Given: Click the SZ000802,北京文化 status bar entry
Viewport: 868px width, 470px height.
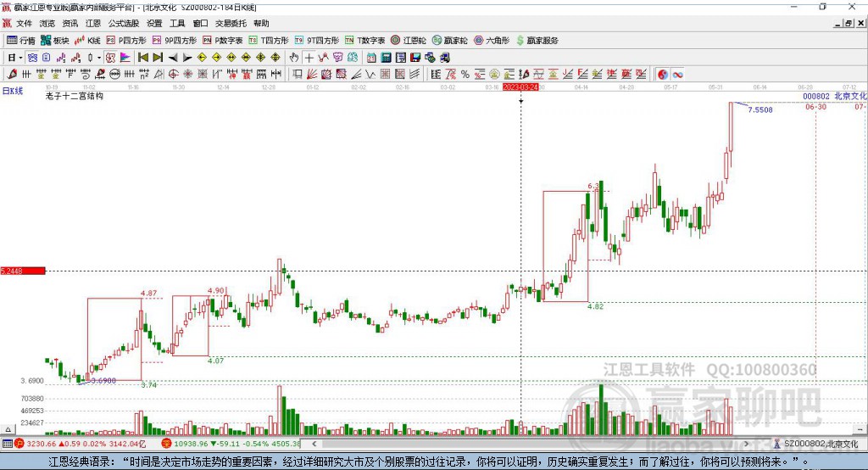Looking at the screenshot, I should click(x=816, y=444).
